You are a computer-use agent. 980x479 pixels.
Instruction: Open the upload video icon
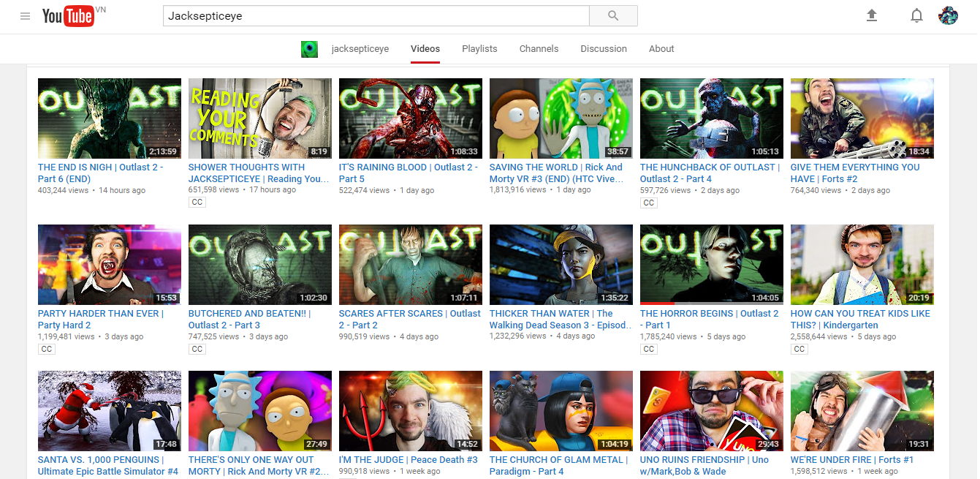pyautogui.click(x=871, y=15)
